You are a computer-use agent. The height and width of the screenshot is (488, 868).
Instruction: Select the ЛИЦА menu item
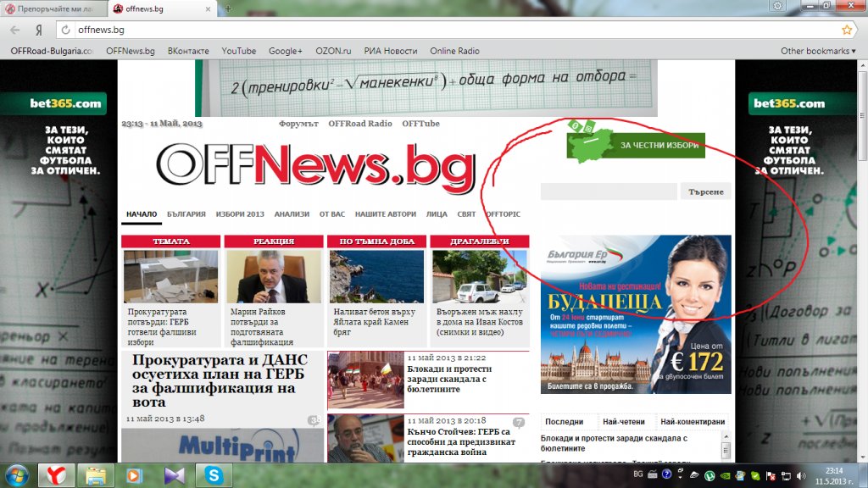click(437, 214)
